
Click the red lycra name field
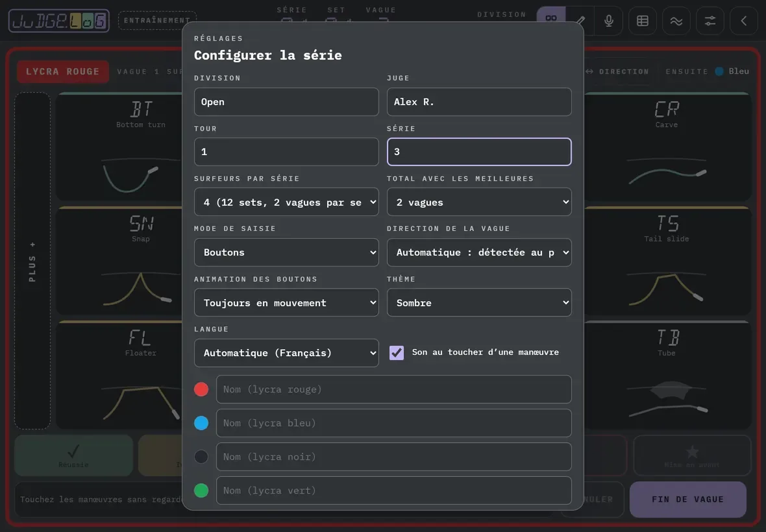tap(394, 389)
